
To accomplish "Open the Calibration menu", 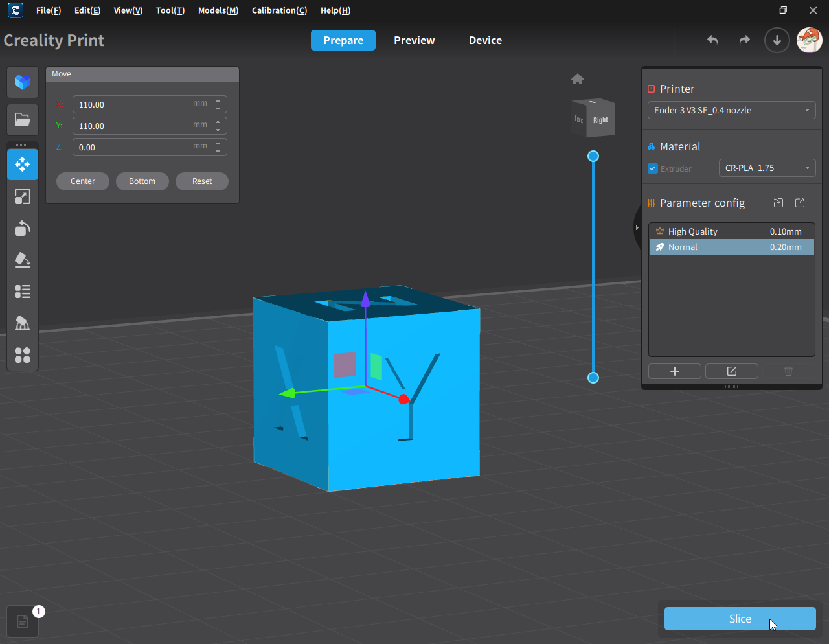I will pyautogui.click(x=280, y=10).
